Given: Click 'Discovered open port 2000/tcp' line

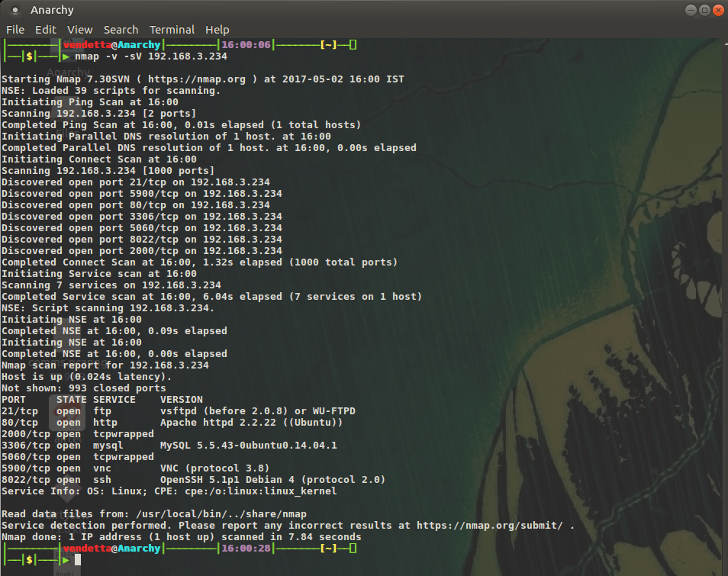Looking at the screenshot, I should [142, 251].
